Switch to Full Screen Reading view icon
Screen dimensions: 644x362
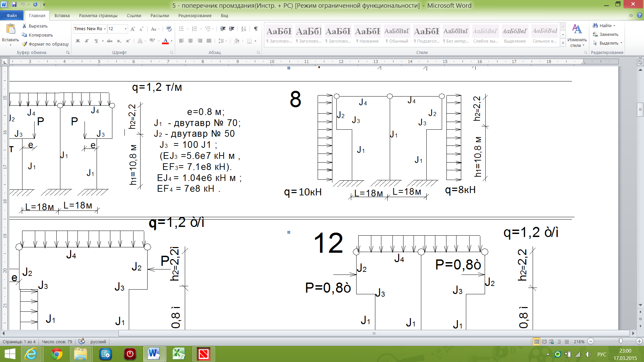544,342
